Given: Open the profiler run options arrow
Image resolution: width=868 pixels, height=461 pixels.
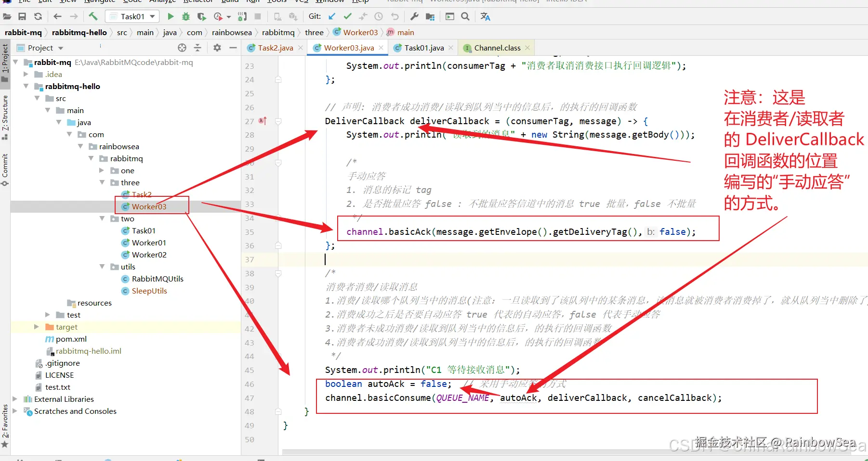Looking at the screenshot, I should [229, 17].
